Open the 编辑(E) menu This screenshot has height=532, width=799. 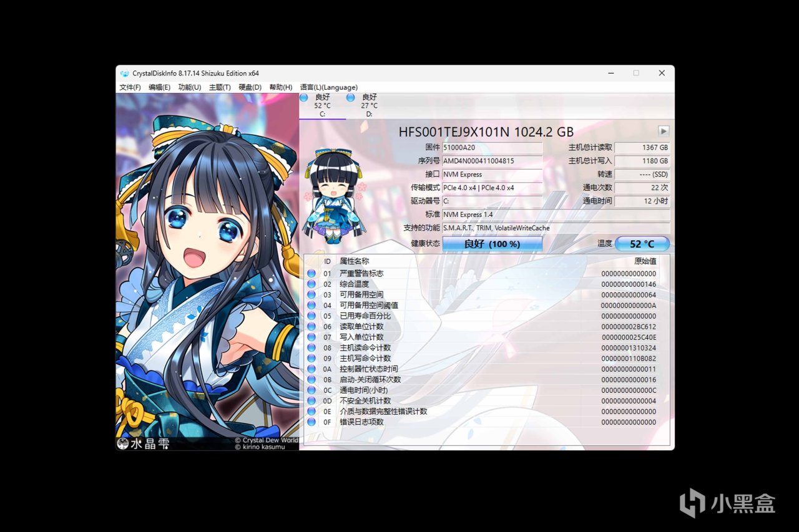click(159, 87)
